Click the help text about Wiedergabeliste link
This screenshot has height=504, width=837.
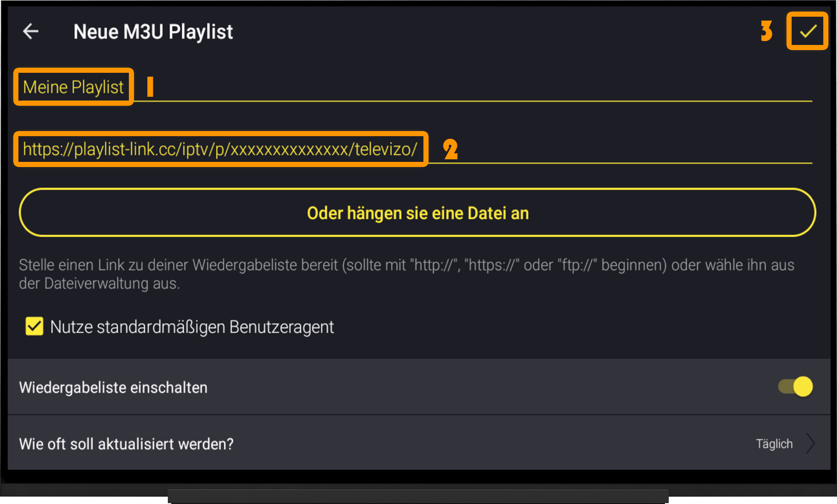click(406, 274)
